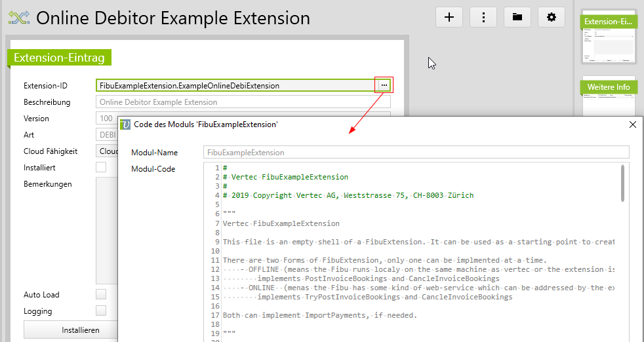The width and height of the screenshot is (644, 342).
Task: Toggle the Installiert checkbox
Action: (101, 168)
